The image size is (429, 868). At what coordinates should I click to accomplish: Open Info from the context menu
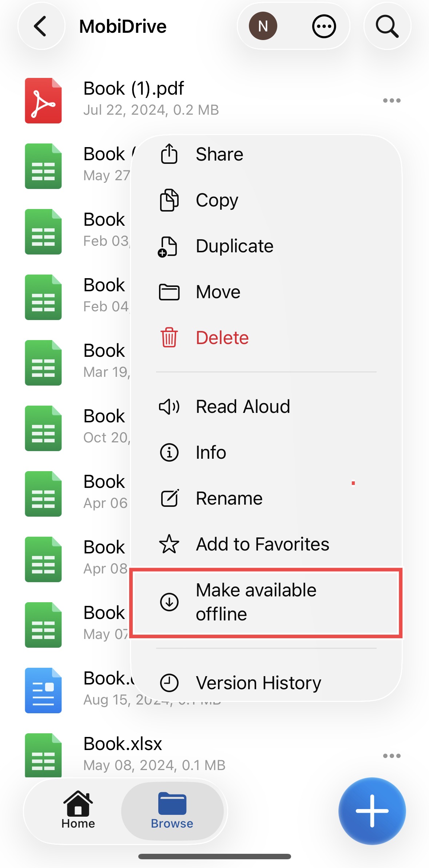266,452
